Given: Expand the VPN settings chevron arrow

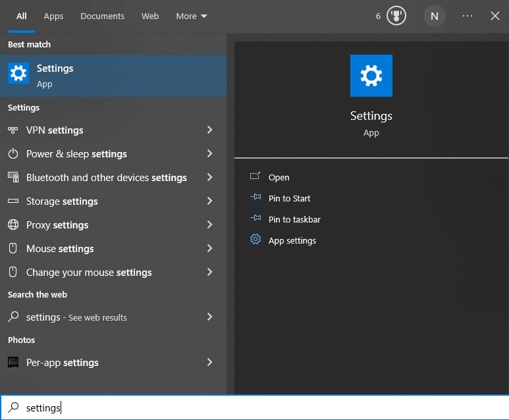Looking at the screenshot, I should (209, 130).
